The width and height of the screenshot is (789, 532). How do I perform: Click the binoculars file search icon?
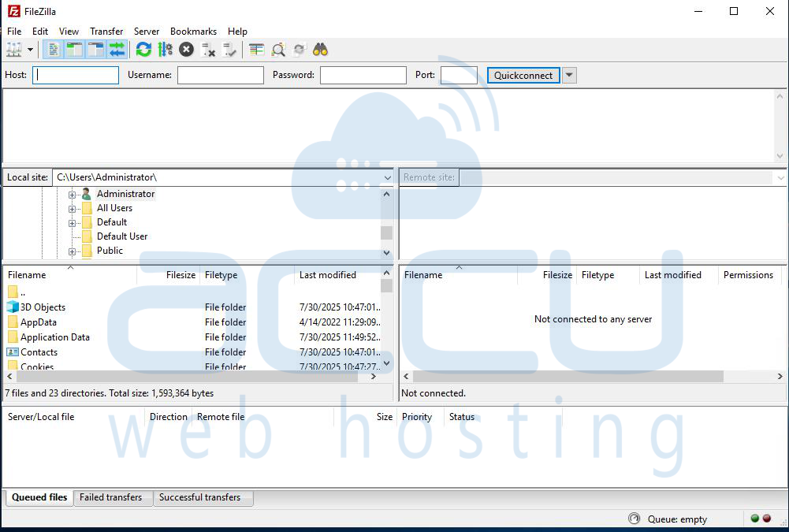click(x=320, y=50)
